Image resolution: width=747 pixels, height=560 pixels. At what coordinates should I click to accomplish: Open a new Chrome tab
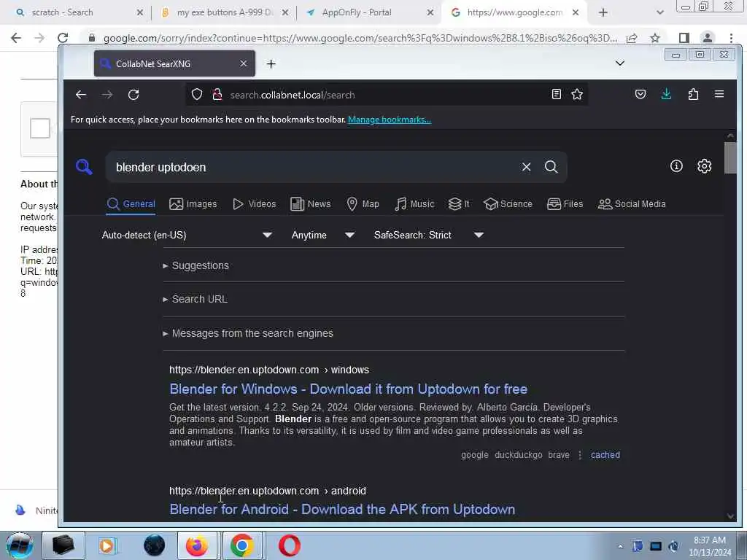[603, 13]
